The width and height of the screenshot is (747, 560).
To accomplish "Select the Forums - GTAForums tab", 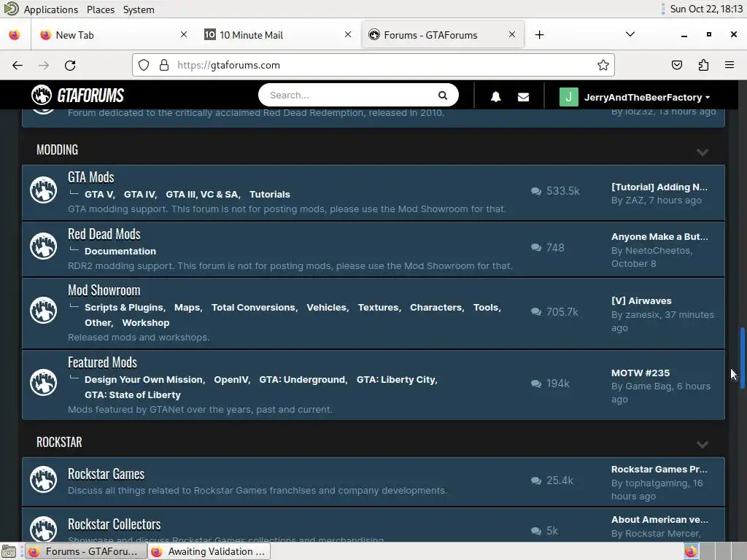I will [x=443, y=35].
